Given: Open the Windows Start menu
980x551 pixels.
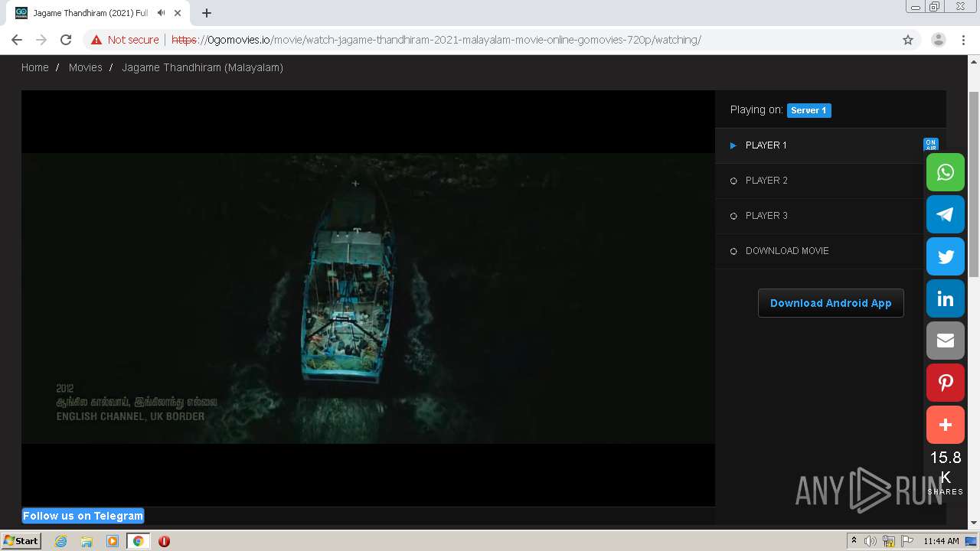Looking at the screenshot, I should click(x=21, y=541).
